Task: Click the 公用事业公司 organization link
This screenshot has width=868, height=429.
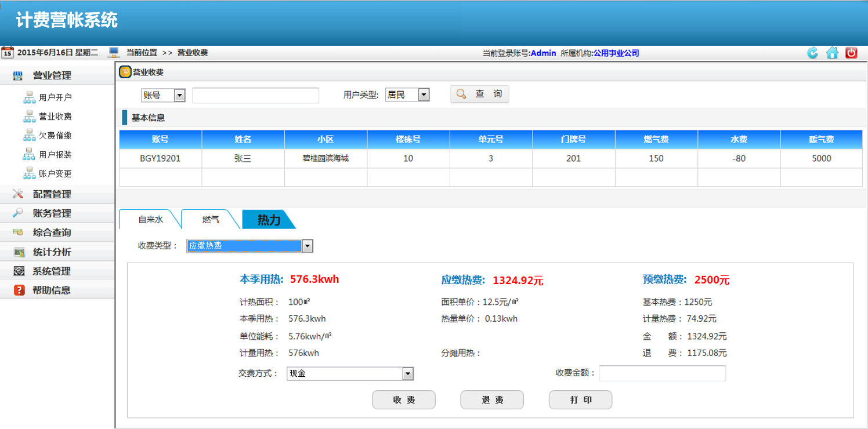Action: pos(616,53)
